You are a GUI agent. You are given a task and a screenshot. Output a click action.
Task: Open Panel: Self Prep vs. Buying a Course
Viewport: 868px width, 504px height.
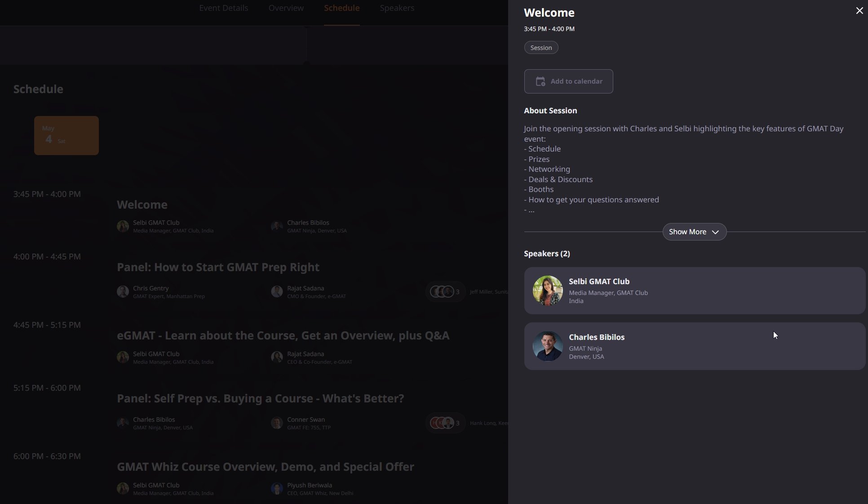point(260,398)
